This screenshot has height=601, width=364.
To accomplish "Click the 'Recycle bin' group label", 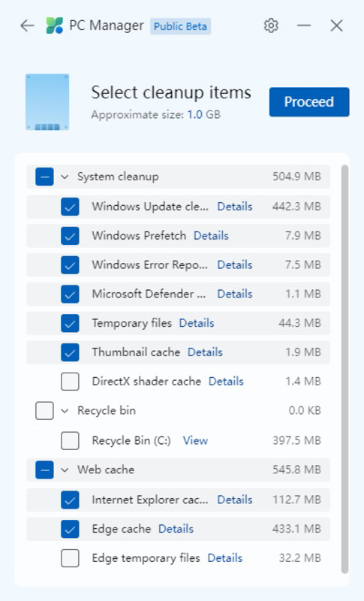I will [x=107, y=410].
